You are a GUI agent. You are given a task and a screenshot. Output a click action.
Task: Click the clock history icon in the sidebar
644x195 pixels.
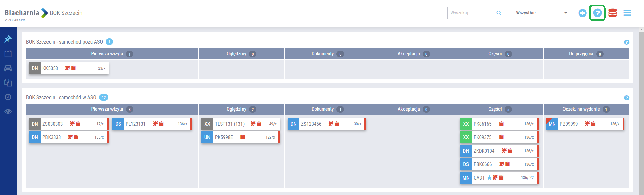8,97
